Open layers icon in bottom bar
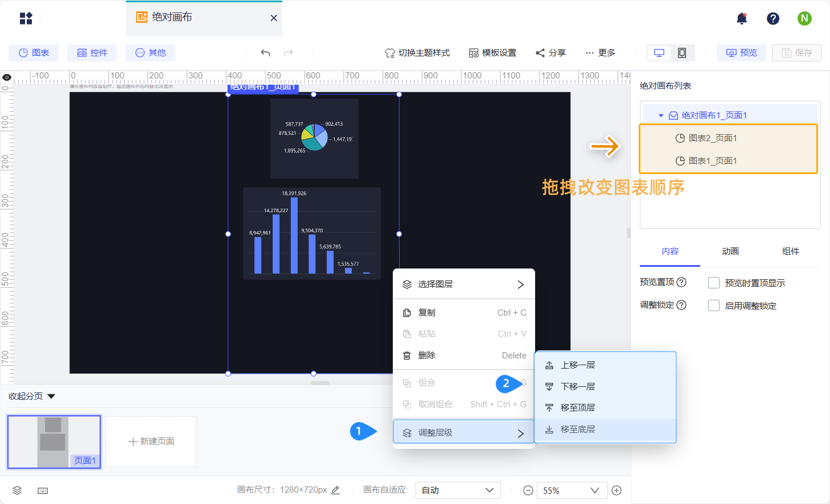Screen dimensions: 830x504 coord(17,490)
